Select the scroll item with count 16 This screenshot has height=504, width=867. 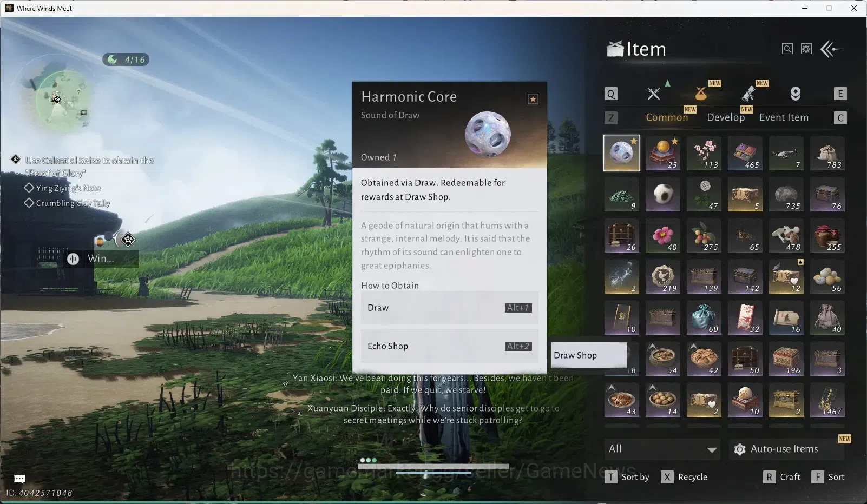click(786, 317)
